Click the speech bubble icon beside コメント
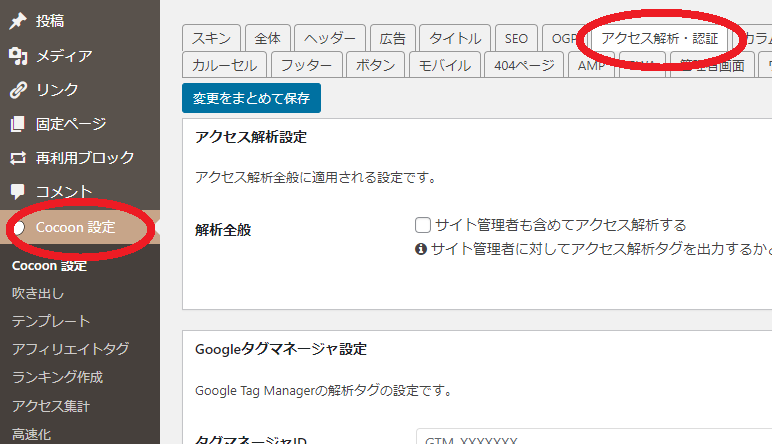This screenshot has width=772, height=444. (18, 191)
